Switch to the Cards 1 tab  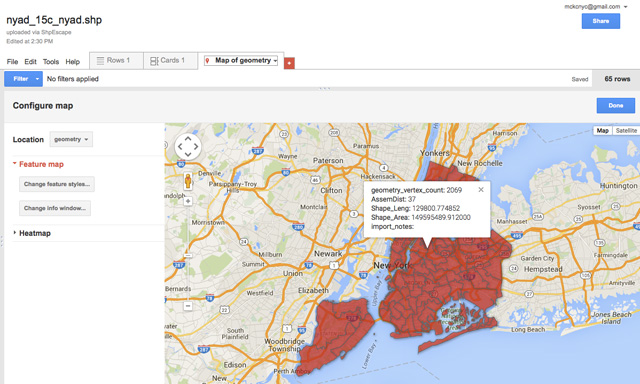pyautogui.click(x=171, y=60)
